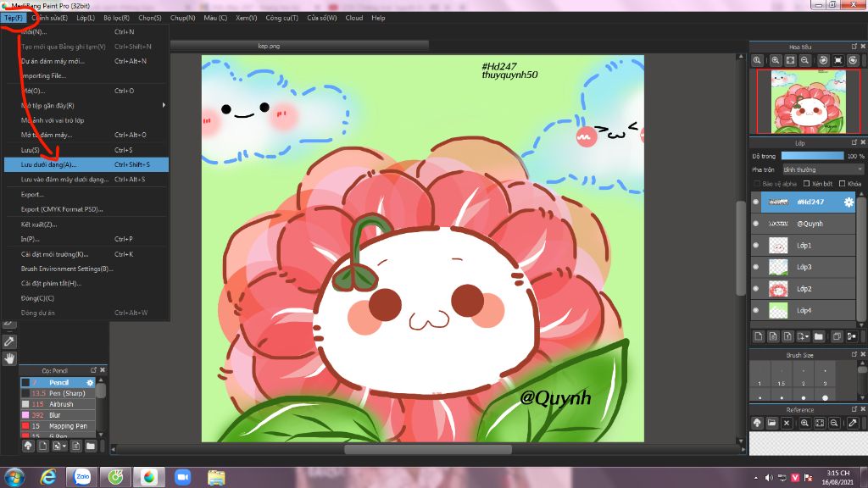This screenshot has width=868, height=488.
Task: Click the merge layers icon
Action: pyautogui.click(x=852, y=336)
